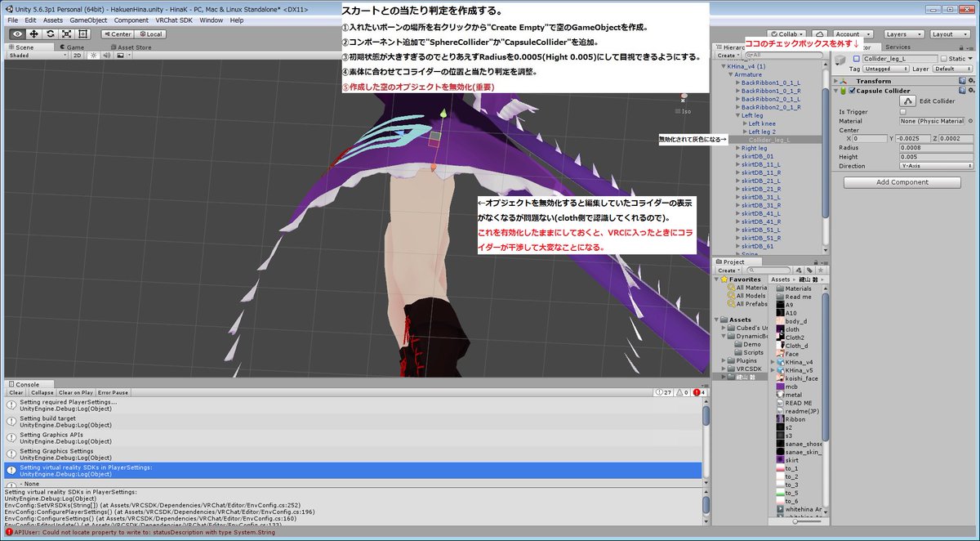Select the Move tool

(34, 34)
